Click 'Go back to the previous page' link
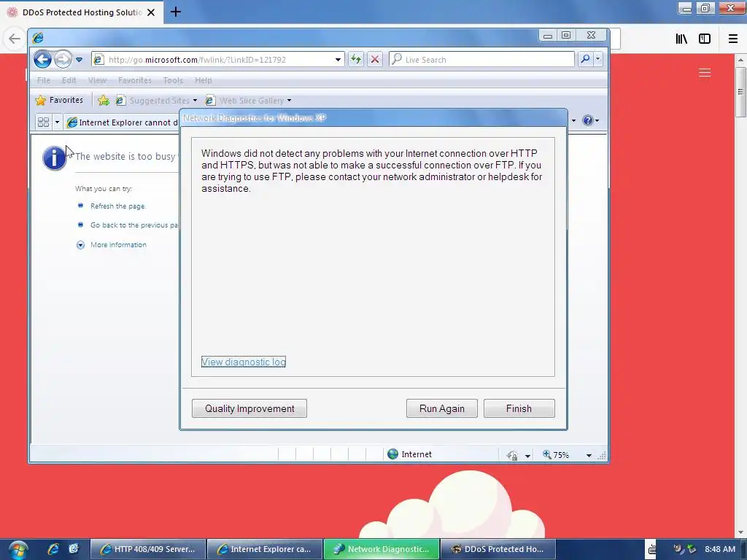 [134, 225]
